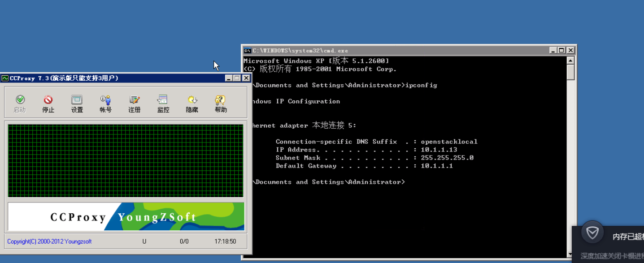Screen dimensions: 644x263
Task: Click the 内存已超 notification text
Action: point(628,237)
